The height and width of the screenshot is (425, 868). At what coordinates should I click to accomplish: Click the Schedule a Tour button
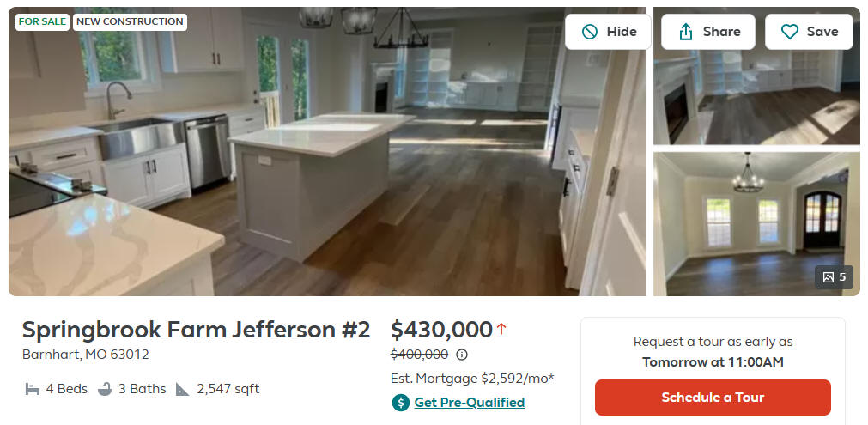[713, 398]
